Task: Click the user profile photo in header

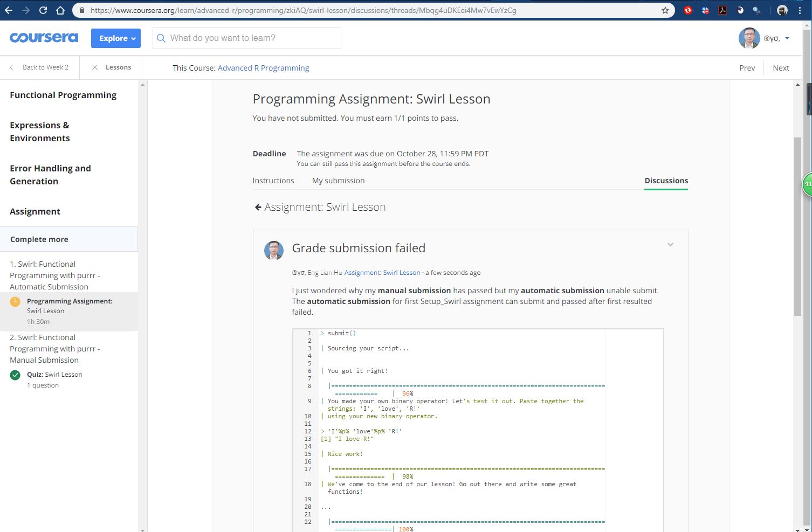Action: pyautogui.click(x=749, y=38)
